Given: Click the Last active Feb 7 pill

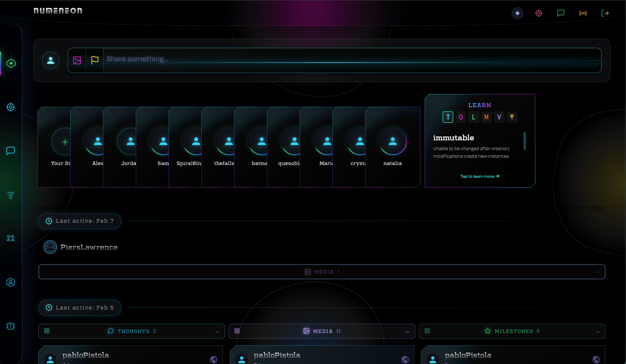Looking at the screenshot, I should (80, 221).
